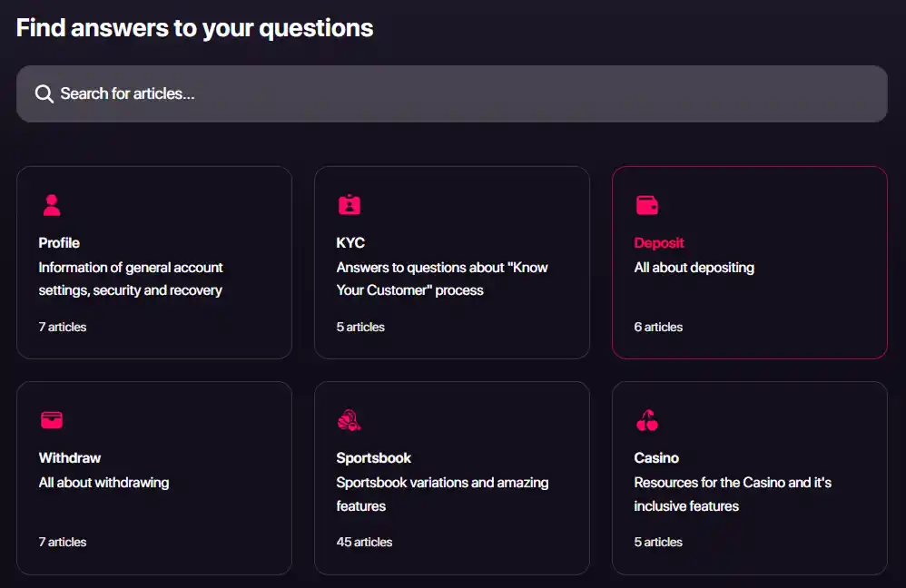906x588 pixels.
Task: Click the KYC ID badge icon
Action: tap(349, 204)
